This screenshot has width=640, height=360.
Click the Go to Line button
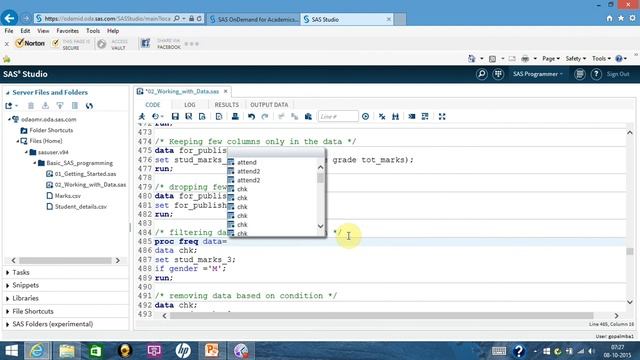click(x=365, y=117)
